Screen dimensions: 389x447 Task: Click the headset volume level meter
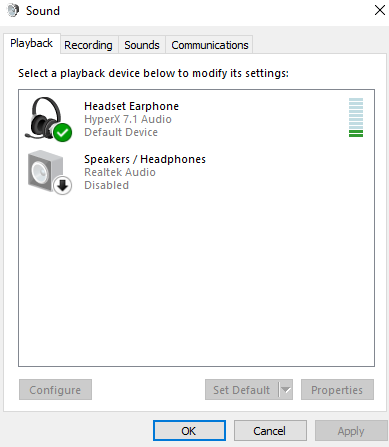(x=356, y=117)
